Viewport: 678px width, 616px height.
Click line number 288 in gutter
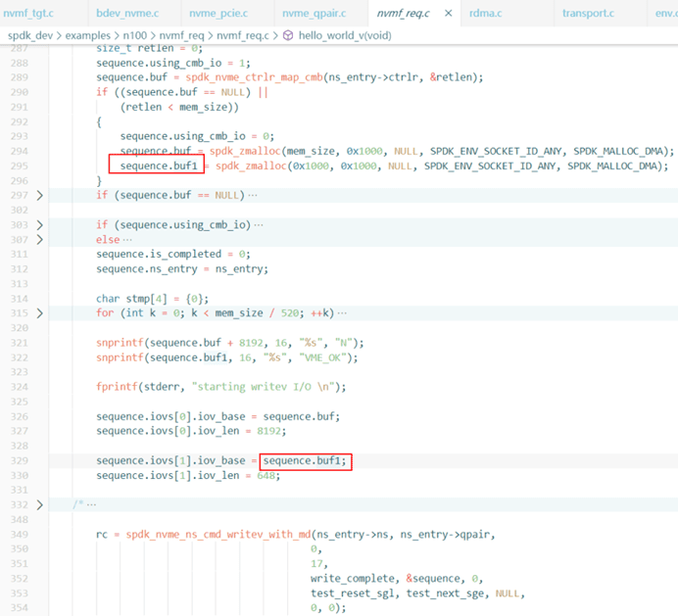[20, 63]
